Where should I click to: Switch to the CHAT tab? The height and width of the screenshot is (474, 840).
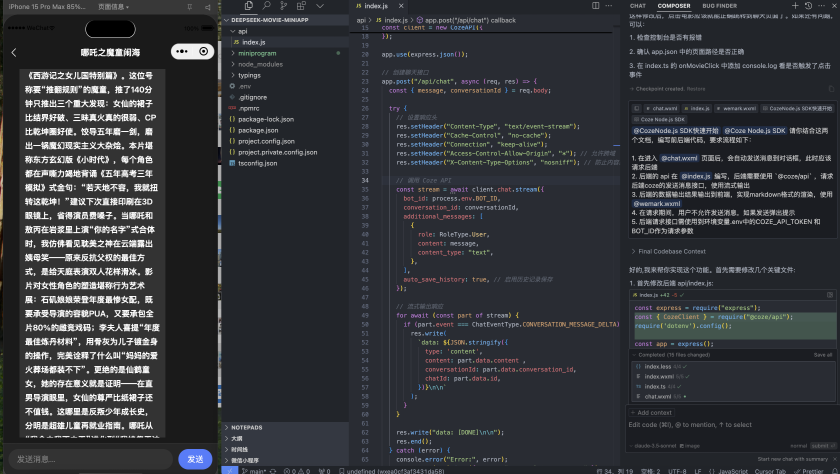(637, 6)
